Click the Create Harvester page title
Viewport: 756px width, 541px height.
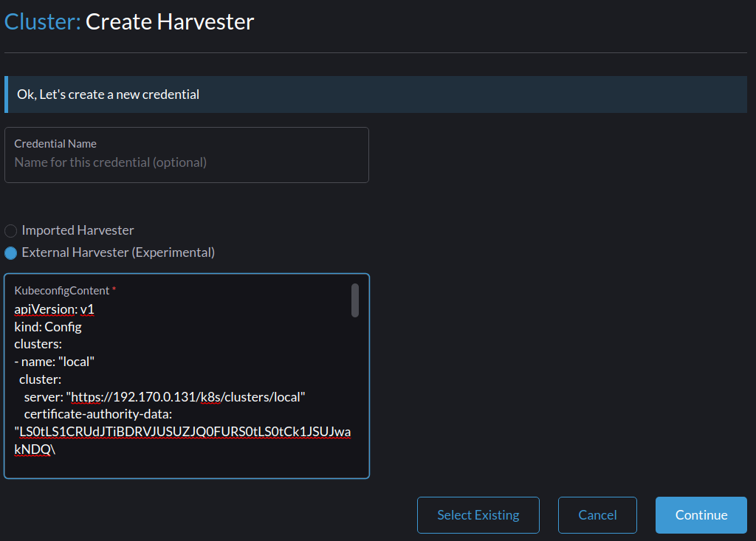(168, 21)
